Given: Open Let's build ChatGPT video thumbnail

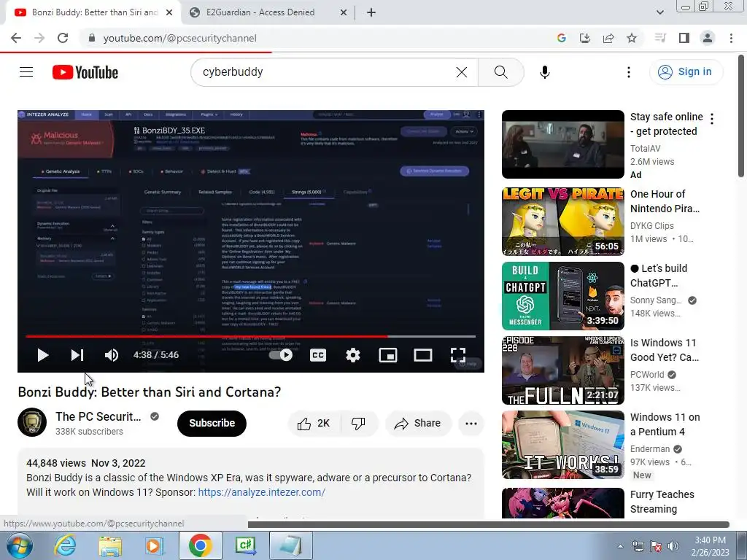Looking at the screenshot, I should (562, 296).
